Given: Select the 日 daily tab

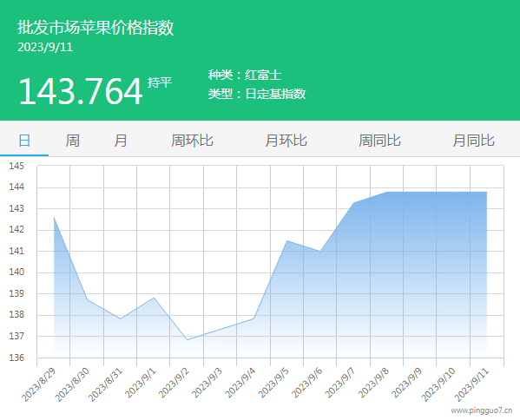Looking at the screenshot, I should click(24, 141).
